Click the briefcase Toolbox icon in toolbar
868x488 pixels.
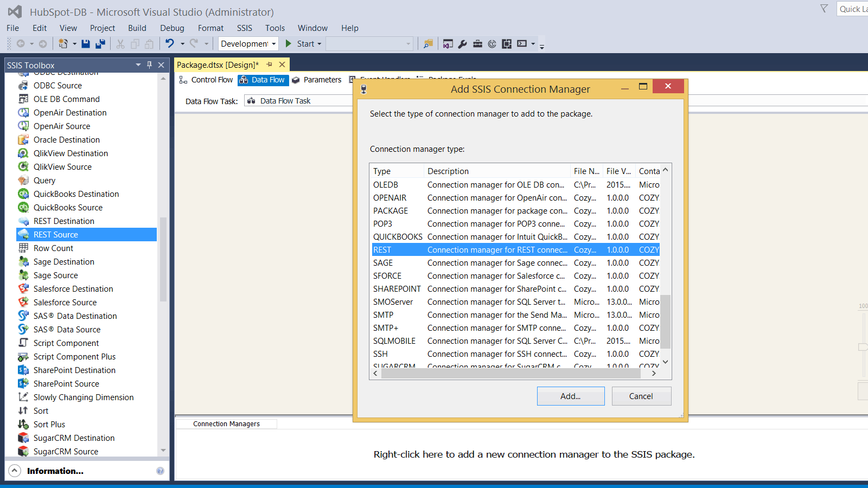pyautogui.click(x=477, y=44)
